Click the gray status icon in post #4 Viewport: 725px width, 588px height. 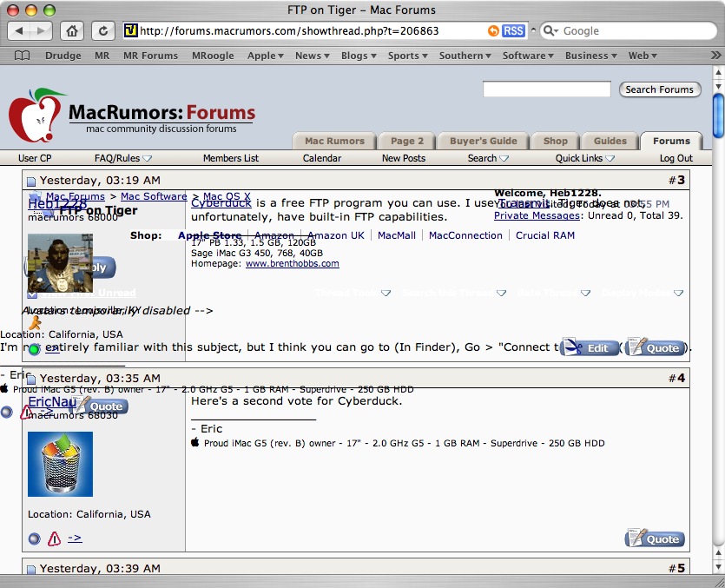click(34, 538)
